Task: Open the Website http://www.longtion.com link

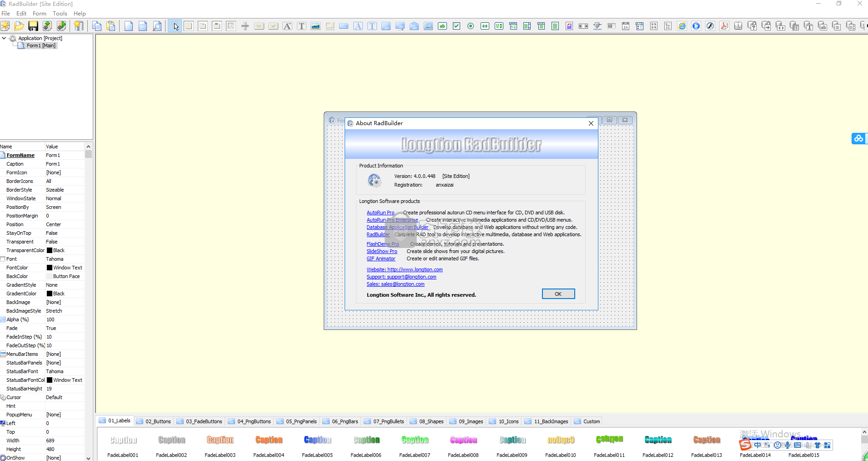Action: pyautogui.click(x=405, y=269)
